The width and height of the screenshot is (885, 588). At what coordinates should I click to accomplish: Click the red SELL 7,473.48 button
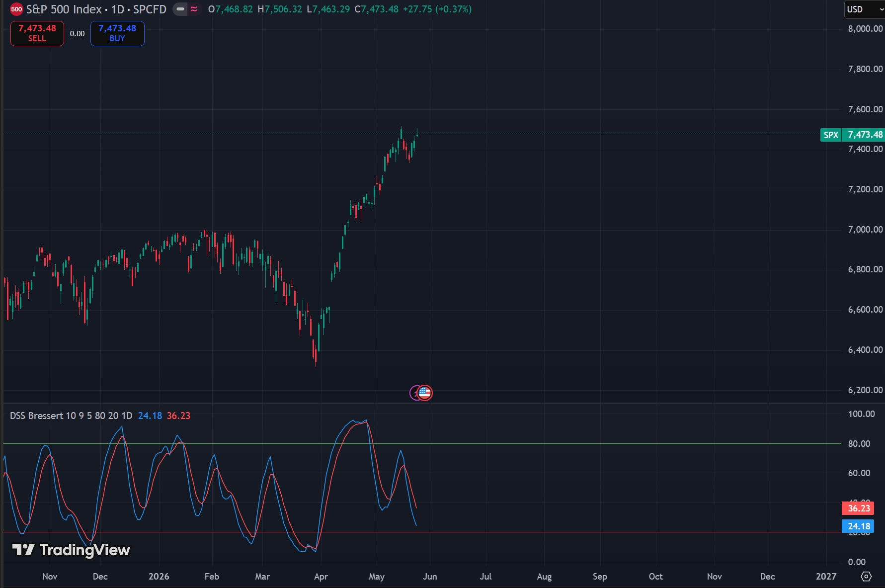(37, 33)
